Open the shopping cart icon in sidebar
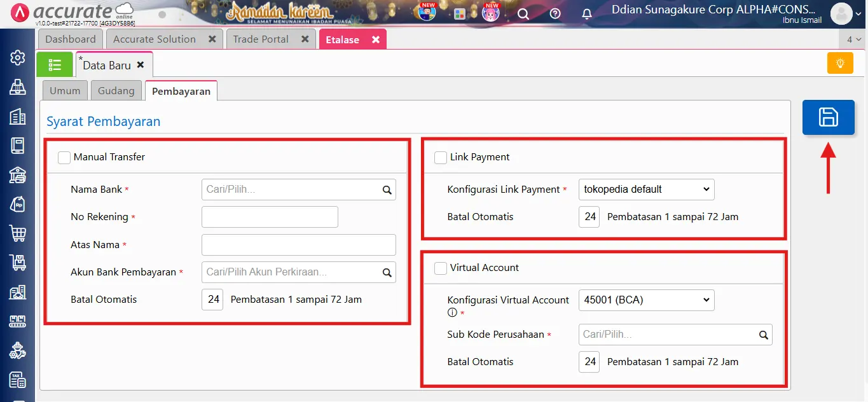Screen dimensions: 868x402 17,233
